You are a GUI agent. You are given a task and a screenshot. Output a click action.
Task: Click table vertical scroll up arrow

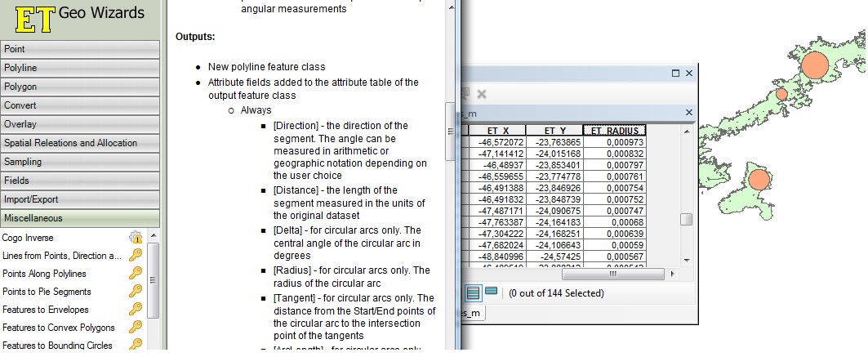tap(687, 132)
